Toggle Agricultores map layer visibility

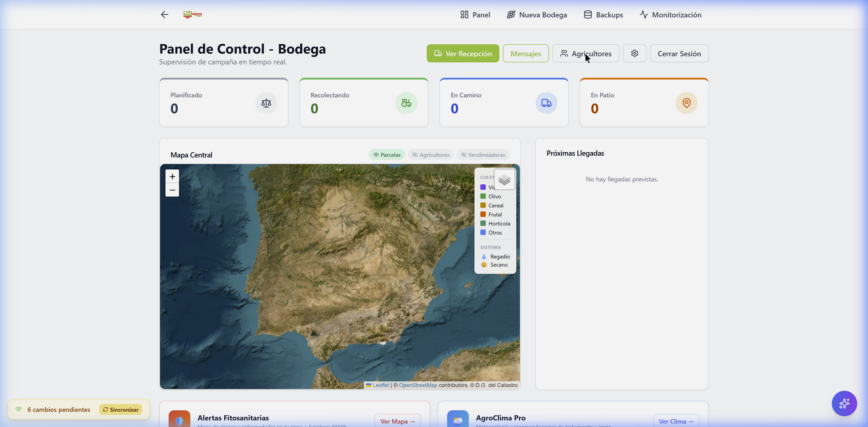pos(431,155)
